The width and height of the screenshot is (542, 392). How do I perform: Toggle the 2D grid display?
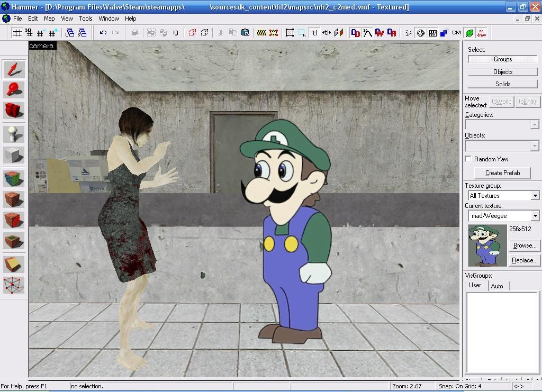click(17, 33)
